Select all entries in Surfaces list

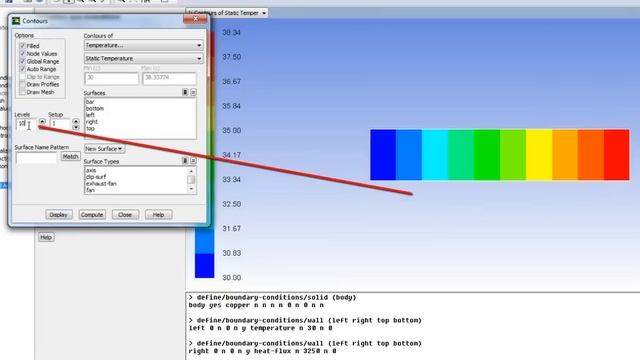[x=185, y=92]
